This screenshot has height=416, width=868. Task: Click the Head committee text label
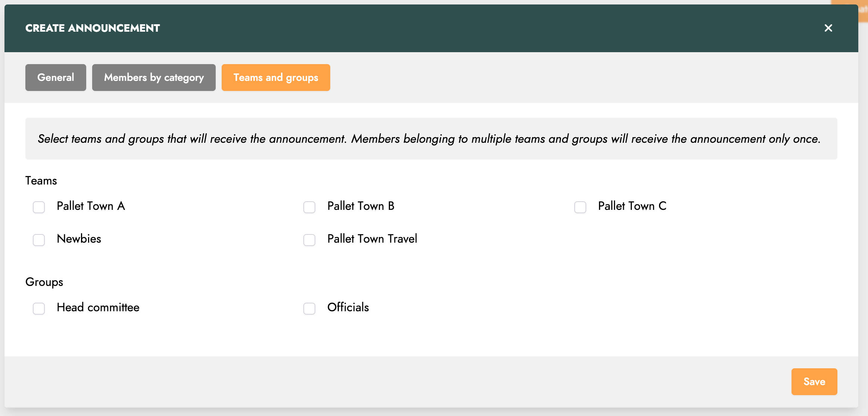(98, 307)
